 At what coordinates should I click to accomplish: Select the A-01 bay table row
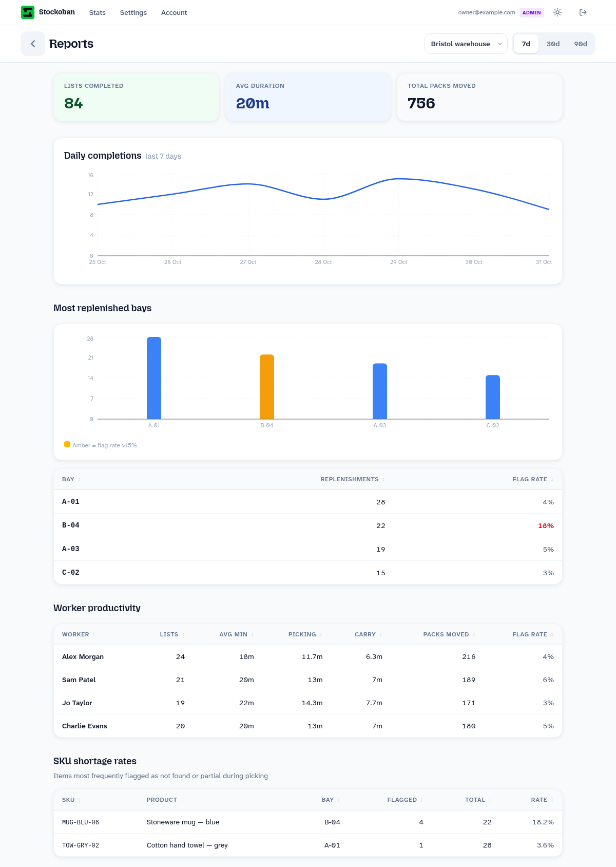(308, 502)
